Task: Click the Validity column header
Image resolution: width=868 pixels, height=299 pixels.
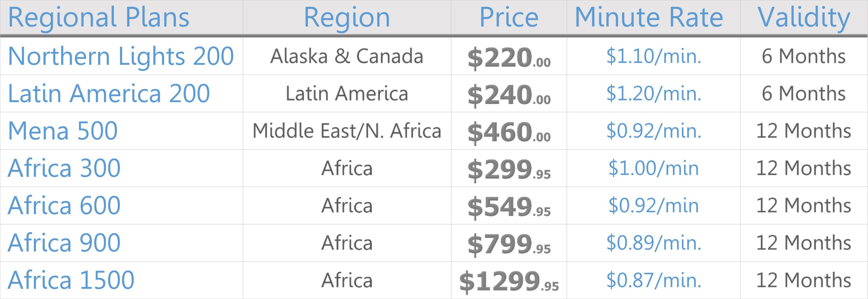Action: (804, 17)
